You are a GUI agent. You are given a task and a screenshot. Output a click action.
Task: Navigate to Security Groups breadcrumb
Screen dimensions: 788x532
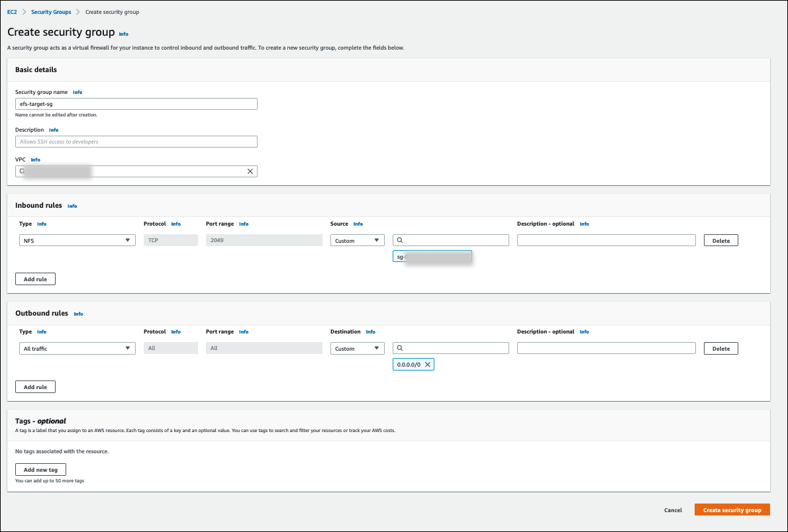coord(51,12)
